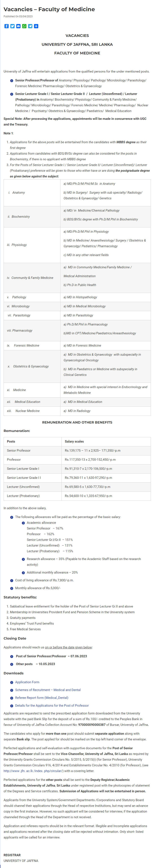Click the Twitter share icon
The image size is (157, 868).
click(12, 26)
